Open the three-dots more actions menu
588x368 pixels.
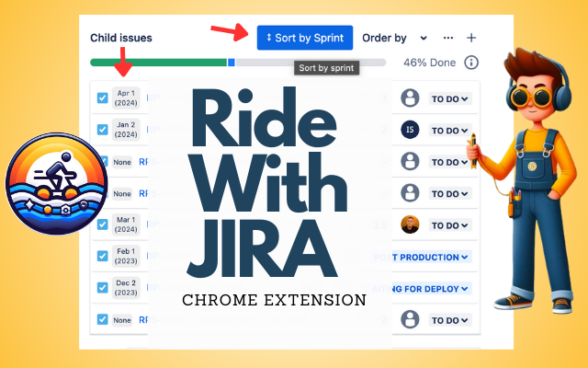coord(448,38)
